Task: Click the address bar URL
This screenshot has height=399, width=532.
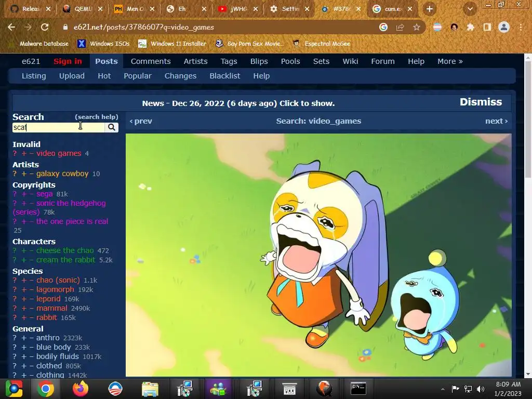Action: (144, 27)
